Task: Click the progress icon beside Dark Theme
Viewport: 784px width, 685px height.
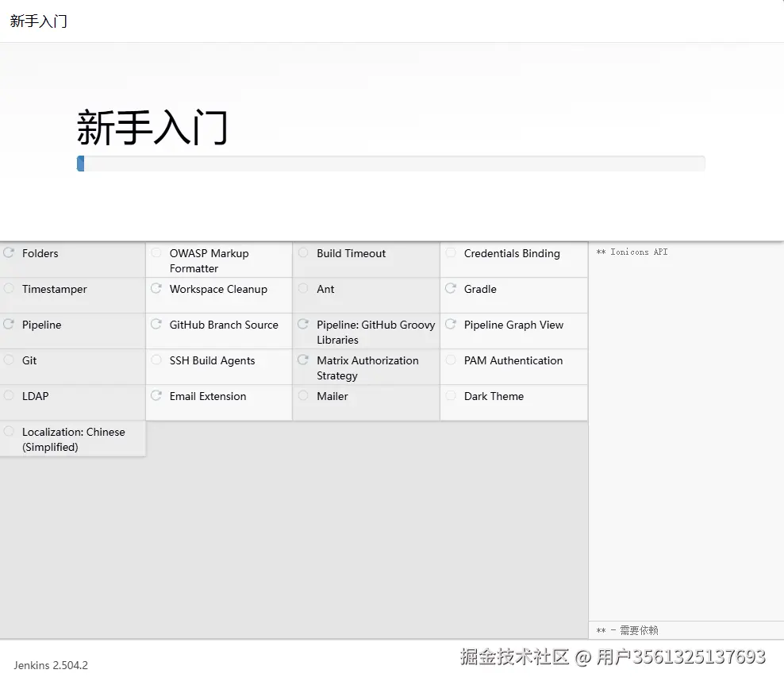Action: (x=451, y=396)
